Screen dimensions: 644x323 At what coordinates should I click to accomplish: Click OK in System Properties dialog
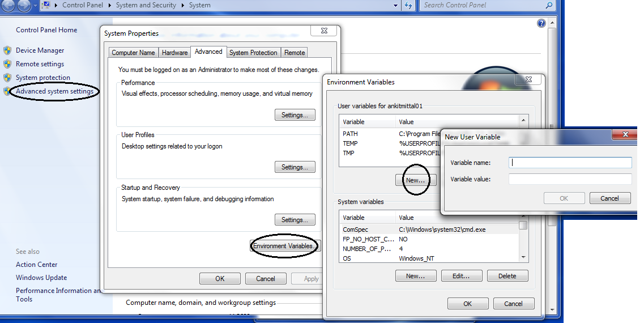point(220,279)
